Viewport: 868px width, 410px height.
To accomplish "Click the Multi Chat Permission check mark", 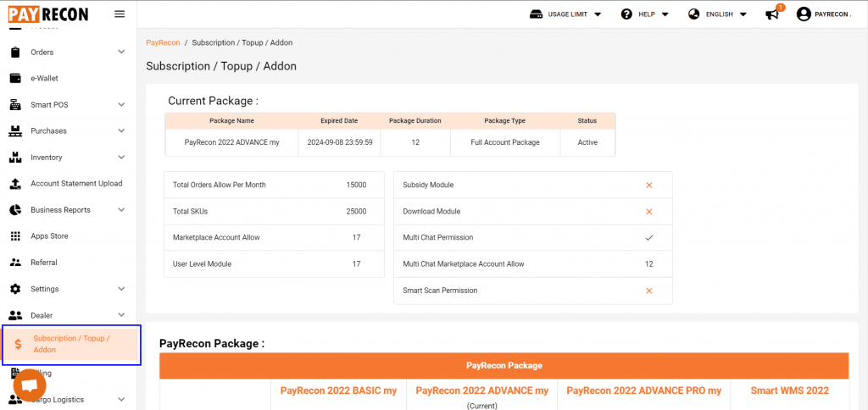I will (x=649, y=237).
